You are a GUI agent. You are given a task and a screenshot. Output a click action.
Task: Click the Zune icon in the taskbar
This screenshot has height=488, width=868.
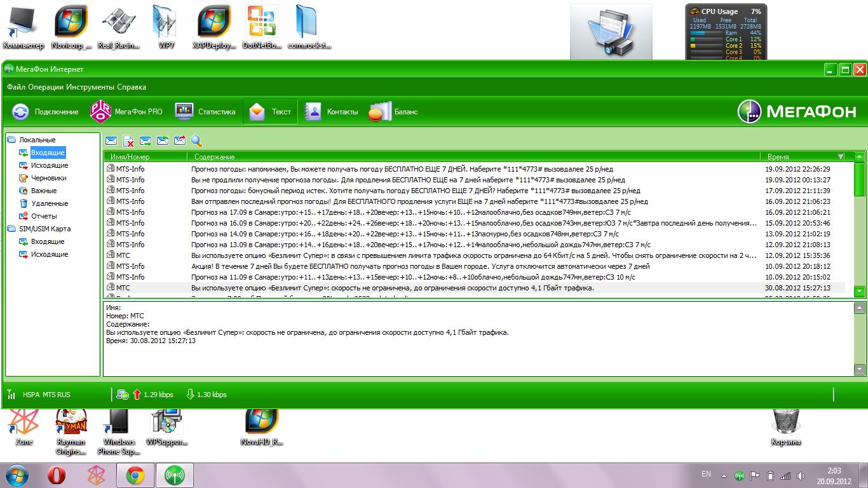coord(96,475)
